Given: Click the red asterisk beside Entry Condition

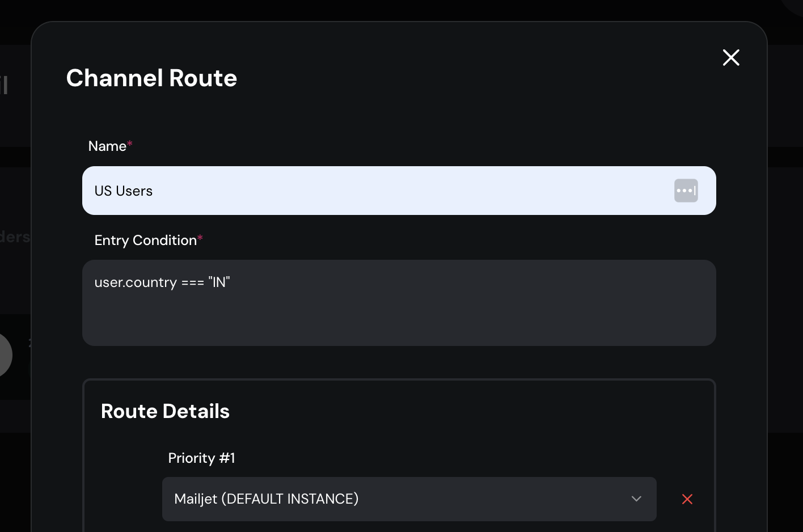Looking at the screenshot, I should (200, 238).
